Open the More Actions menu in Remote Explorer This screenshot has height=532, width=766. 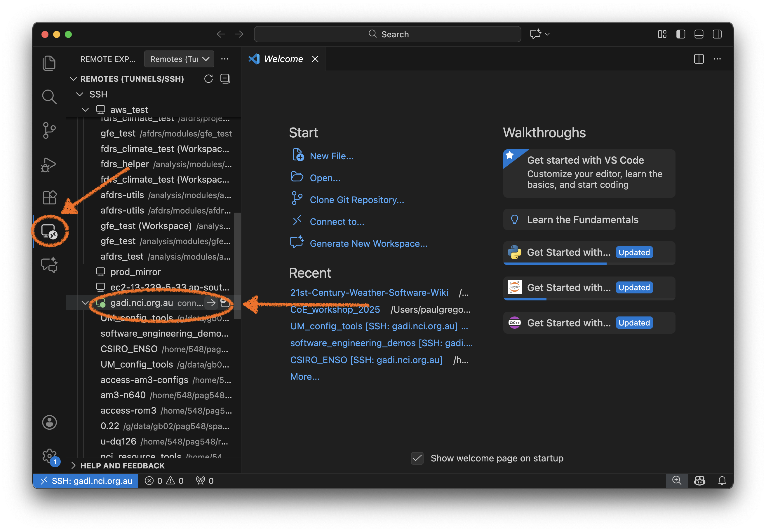tap(225, 59)
